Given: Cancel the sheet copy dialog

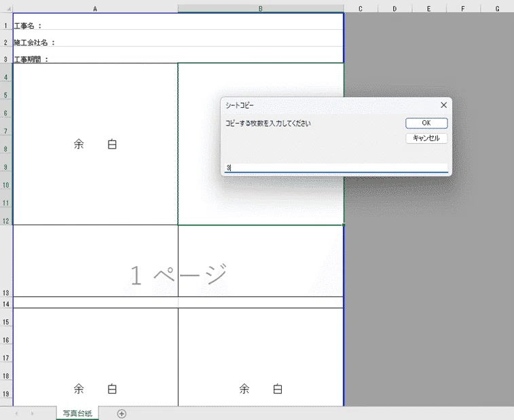Looking at the screenshot, I should pyautogui.click(x=426, y=138).
